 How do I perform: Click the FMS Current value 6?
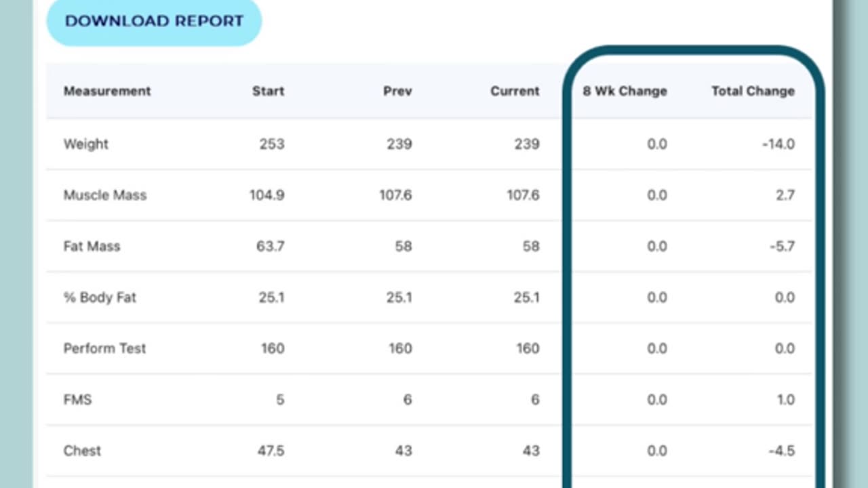536,400
